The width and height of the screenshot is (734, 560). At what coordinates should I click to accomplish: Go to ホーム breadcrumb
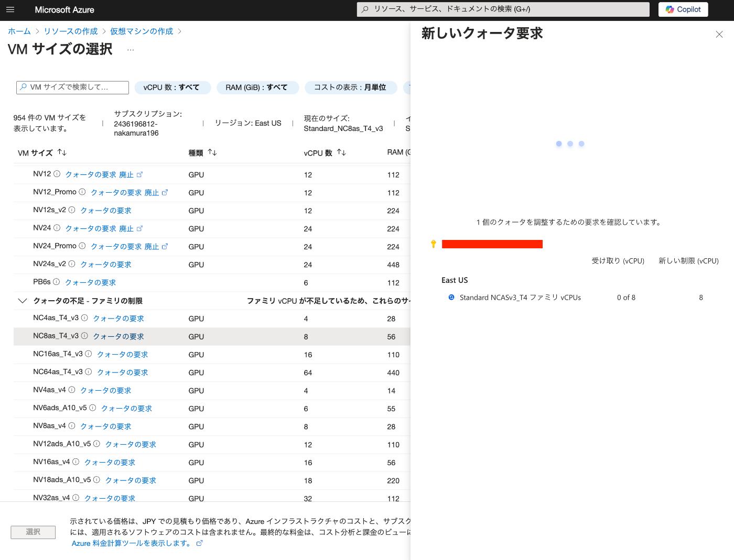19,31
